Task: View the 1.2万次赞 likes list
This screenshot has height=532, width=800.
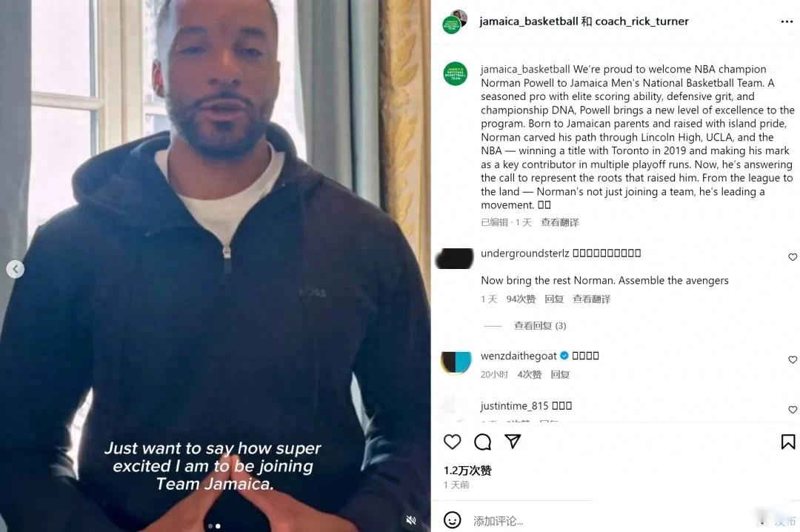Action: (x=467, y=471)
